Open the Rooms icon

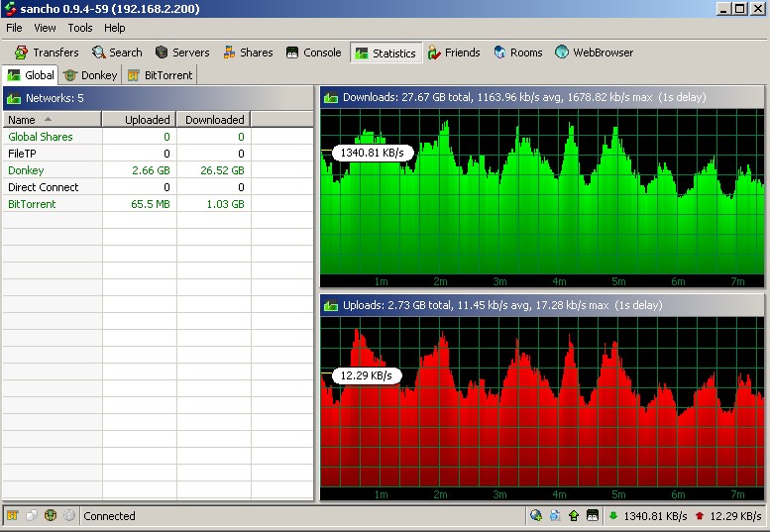pos(500,53)
